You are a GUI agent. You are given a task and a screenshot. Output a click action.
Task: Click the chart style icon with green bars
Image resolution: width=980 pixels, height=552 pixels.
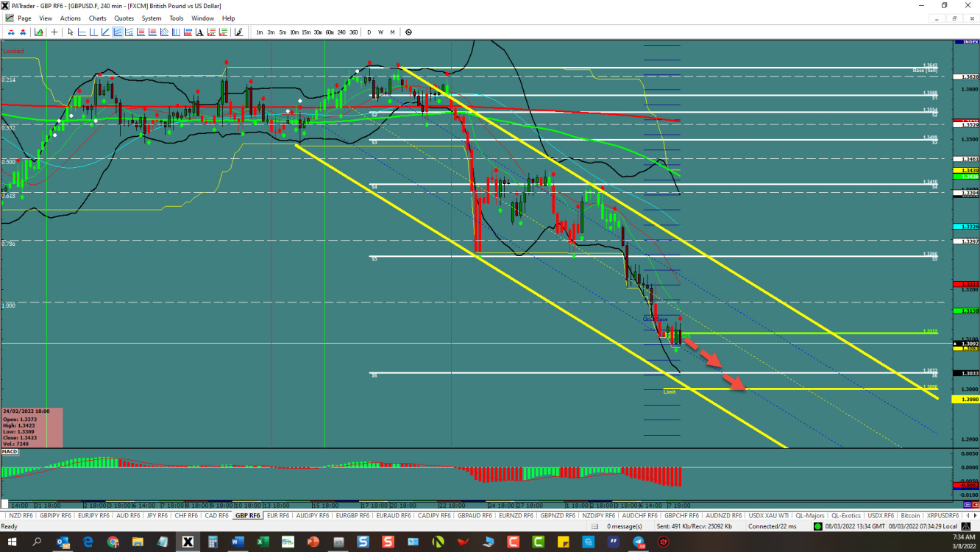[x=38, y=32]
